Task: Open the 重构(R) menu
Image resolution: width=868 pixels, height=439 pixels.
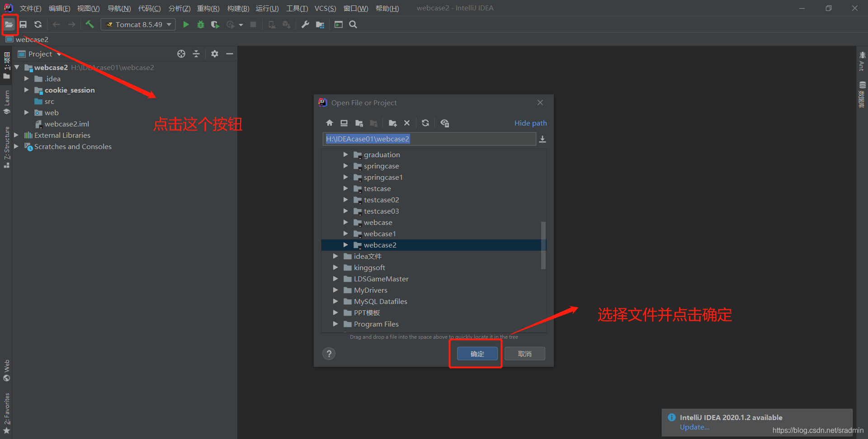Action: pyautogui.click(x=208, y=8)
